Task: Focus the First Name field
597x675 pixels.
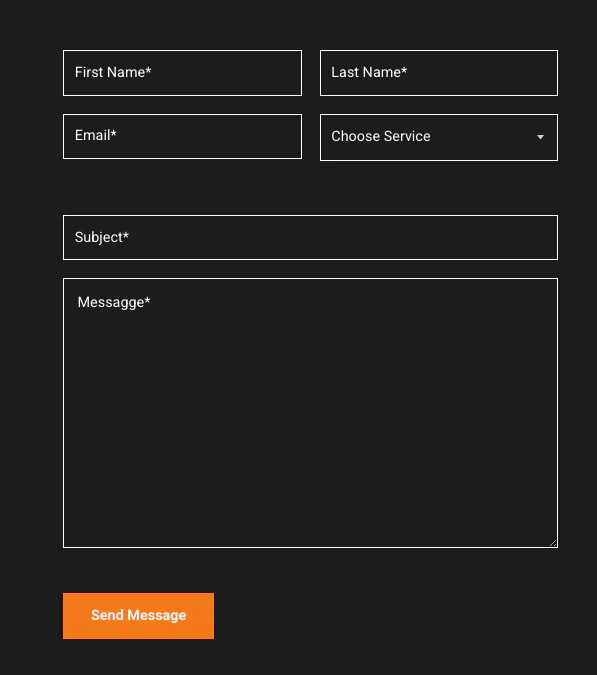Action: [182, 73]
